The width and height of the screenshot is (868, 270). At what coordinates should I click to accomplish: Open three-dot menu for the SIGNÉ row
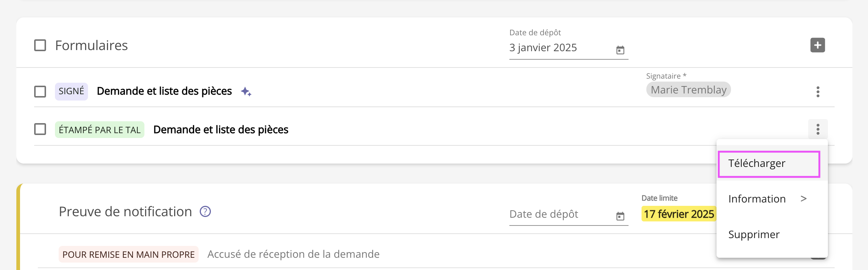818,92
